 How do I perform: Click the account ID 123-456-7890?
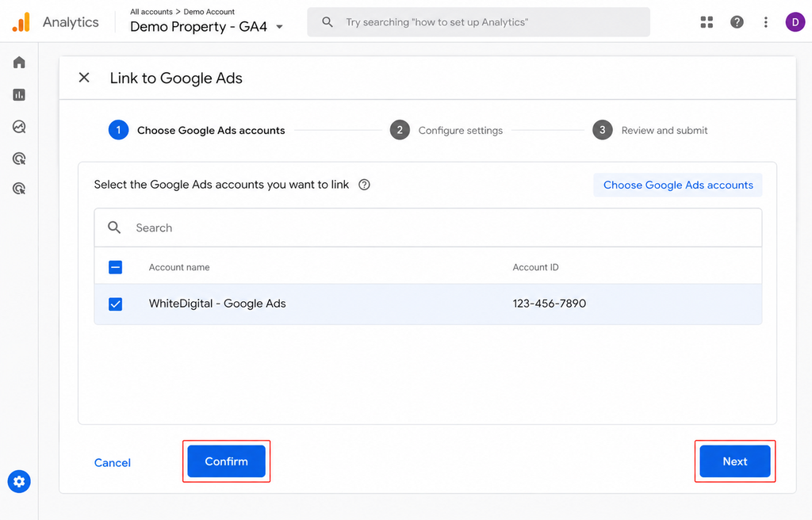tap(550, 304)
